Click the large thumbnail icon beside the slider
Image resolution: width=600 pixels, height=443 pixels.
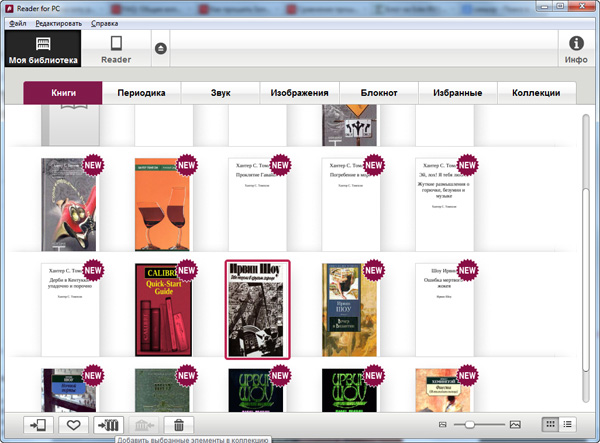pyautogui.click(x=515, y=426)
